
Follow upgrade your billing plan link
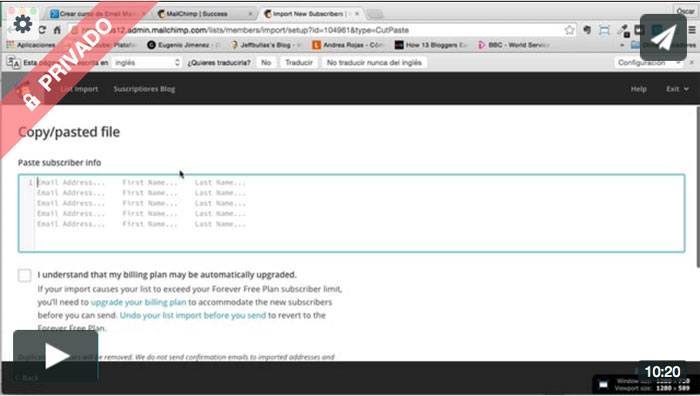pyautogui.click(x=138, y=302)
